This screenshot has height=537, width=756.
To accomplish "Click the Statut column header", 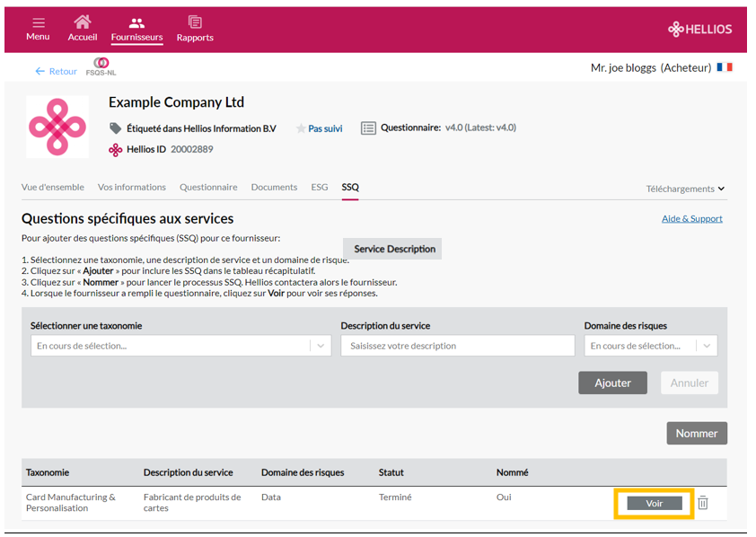I will pyautogui.click(x=391, y=472).
